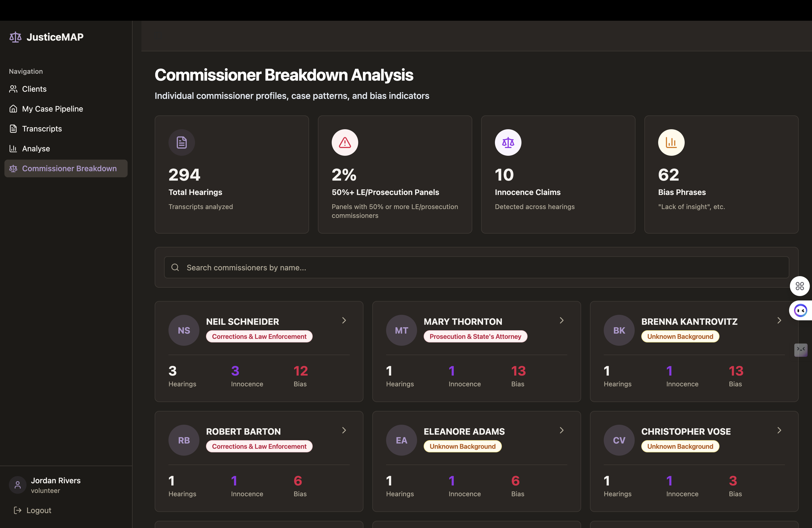Click the JusticeMAP scales logo icon
Image resolution: width=812 pixels, height=528 pixels.
15,37
